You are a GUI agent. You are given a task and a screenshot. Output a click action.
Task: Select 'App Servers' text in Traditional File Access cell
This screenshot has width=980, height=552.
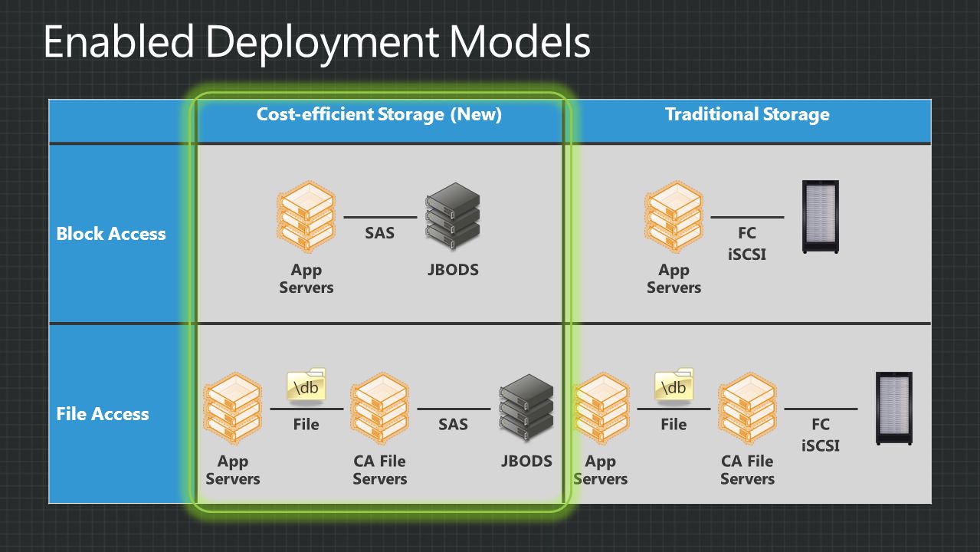coord(601,471)
